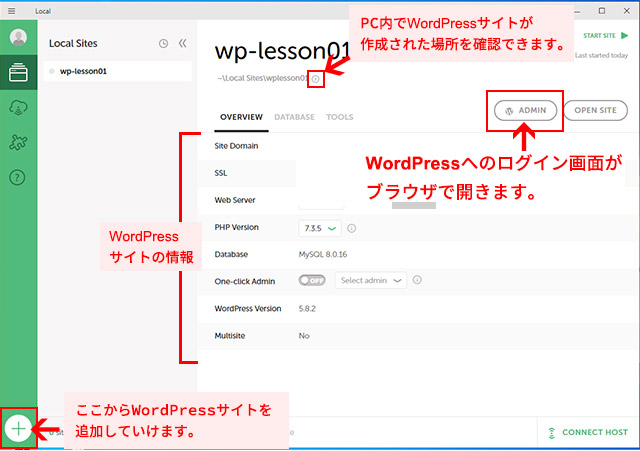
Task: Switch to the TOOLS tab
Action: pyautogui.click(x=340, y=117)
